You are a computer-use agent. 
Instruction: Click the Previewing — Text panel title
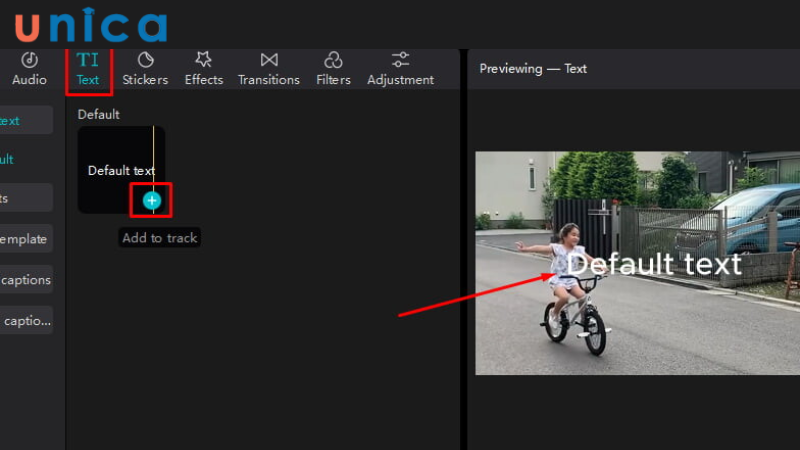(x=533, y=69)
